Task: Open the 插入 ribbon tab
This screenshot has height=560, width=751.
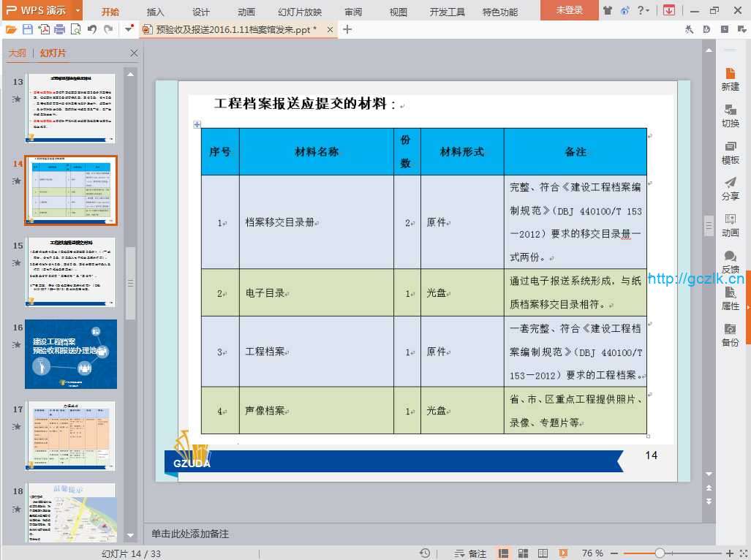Action: [x=156, y=12]
